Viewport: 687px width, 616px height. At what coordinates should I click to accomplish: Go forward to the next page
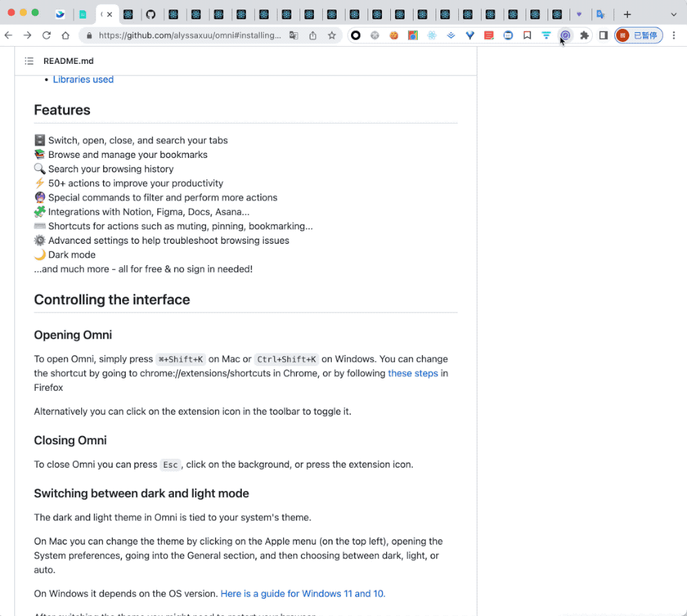(27, 36)
